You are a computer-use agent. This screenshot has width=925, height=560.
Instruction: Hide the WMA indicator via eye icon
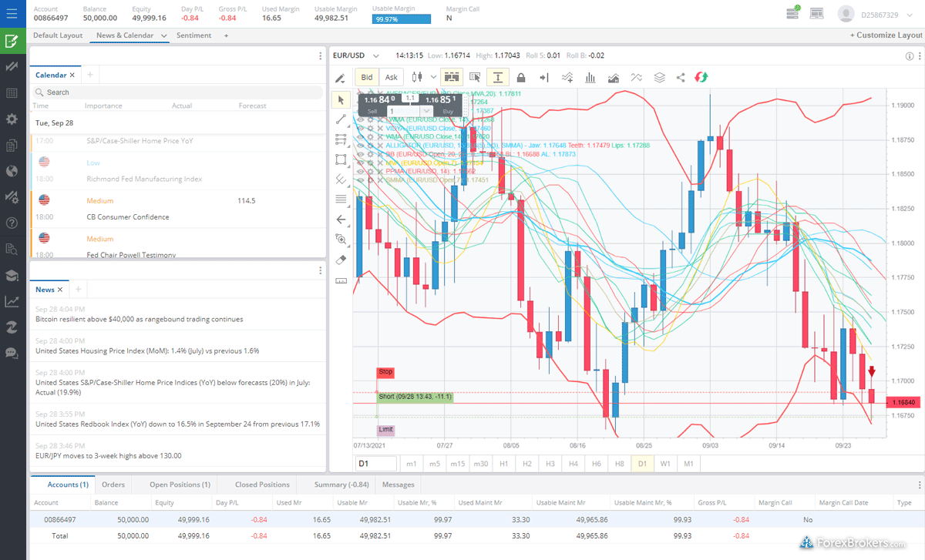tap(360, 136)
